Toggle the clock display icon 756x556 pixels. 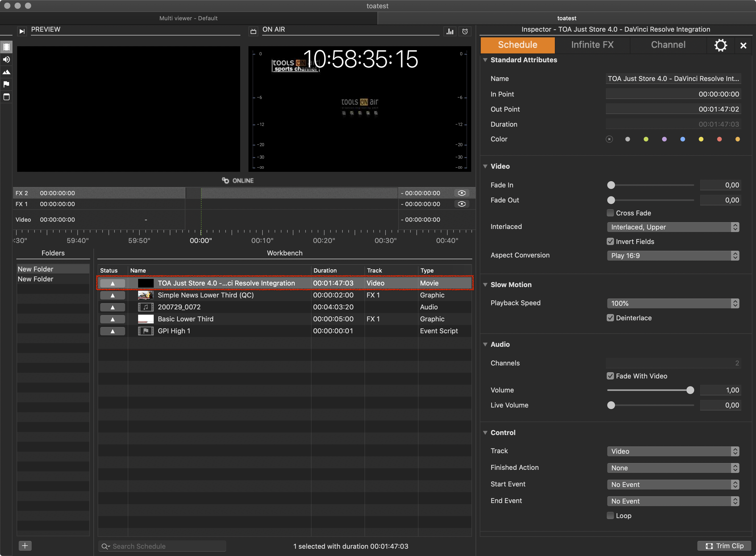[x=465, y=31]
